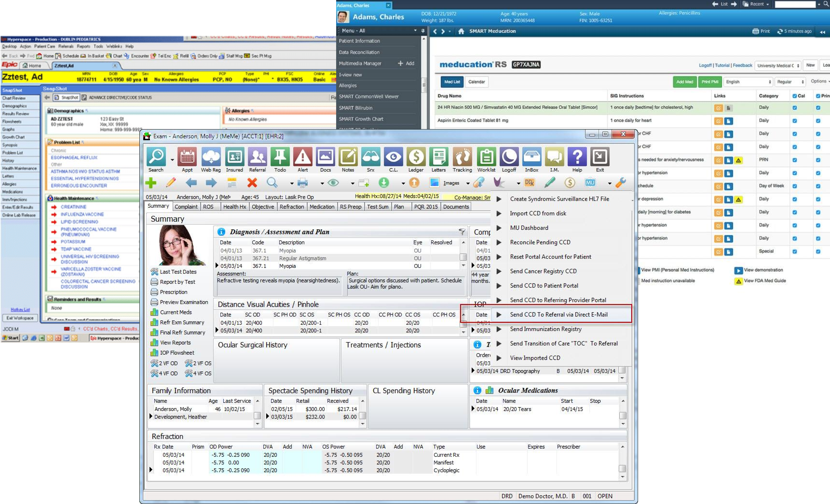Switch to the Health Hx tab

234,206
